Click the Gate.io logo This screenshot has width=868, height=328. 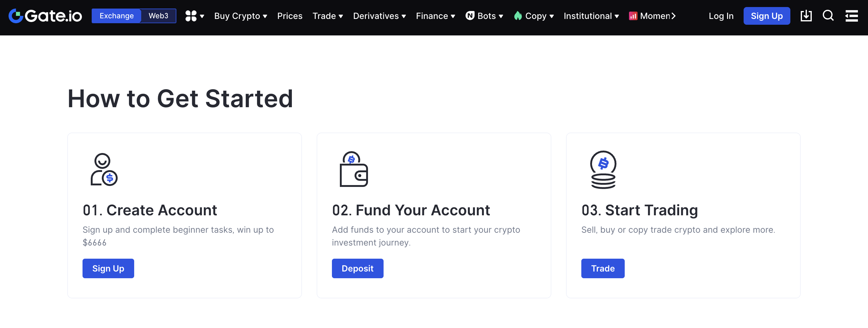pos(45,16)
